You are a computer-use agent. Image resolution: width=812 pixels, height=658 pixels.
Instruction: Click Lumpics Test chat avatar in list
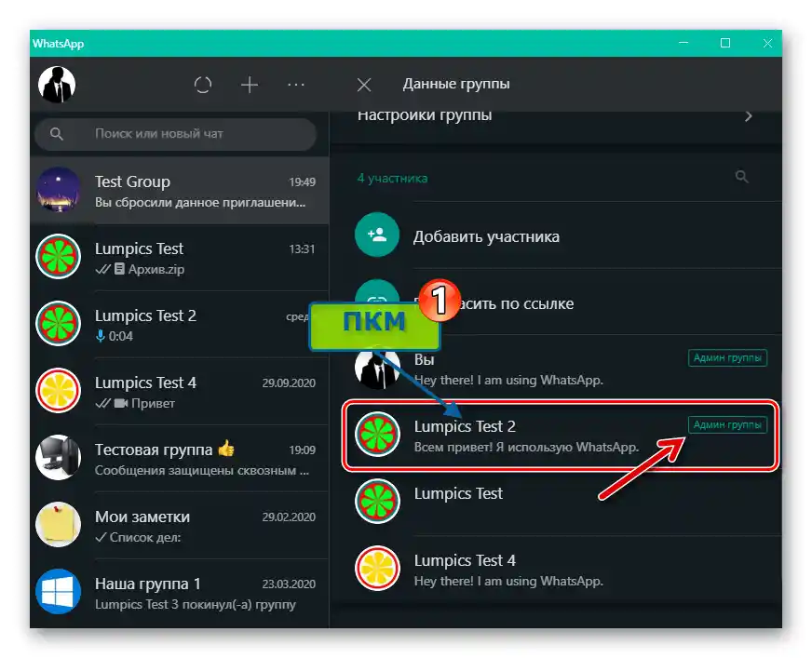tap(58, 257)
